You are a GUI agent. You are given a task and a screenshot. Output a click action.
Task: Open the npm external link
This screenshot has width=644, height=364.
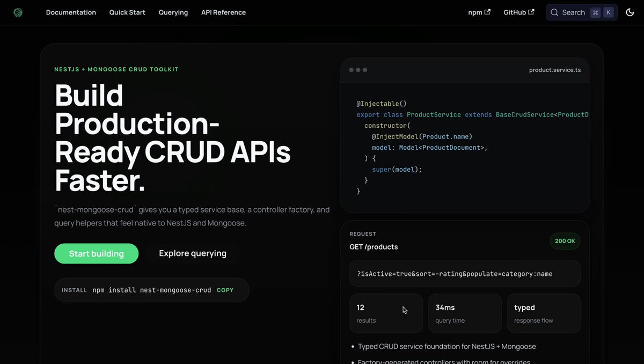point(479,12)
